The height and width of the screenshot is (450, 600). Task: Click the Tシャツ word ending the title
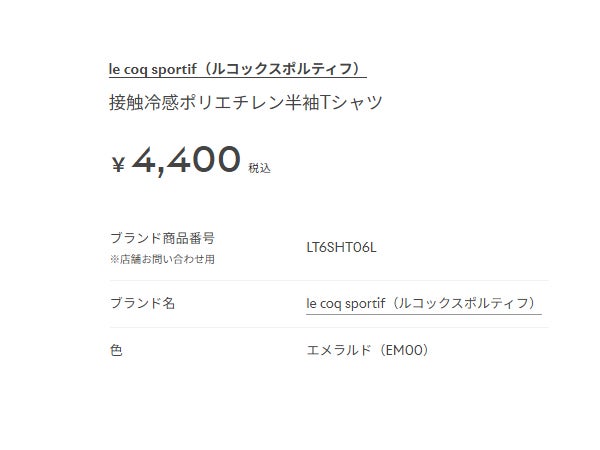tap(348, 102)
